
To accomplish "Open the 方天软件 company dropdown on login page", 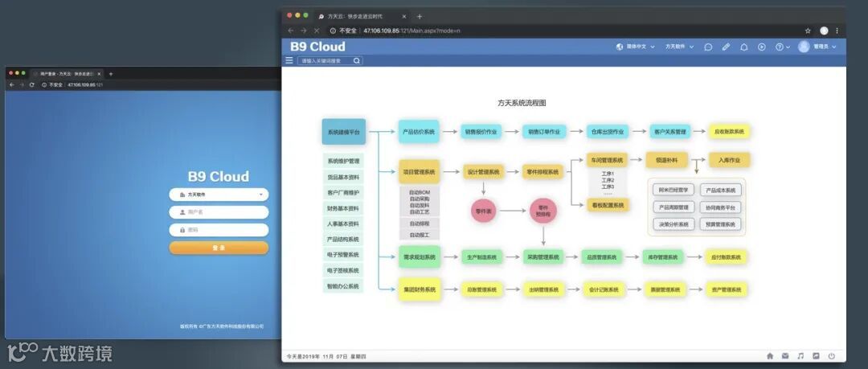I will tap(219, 195).
